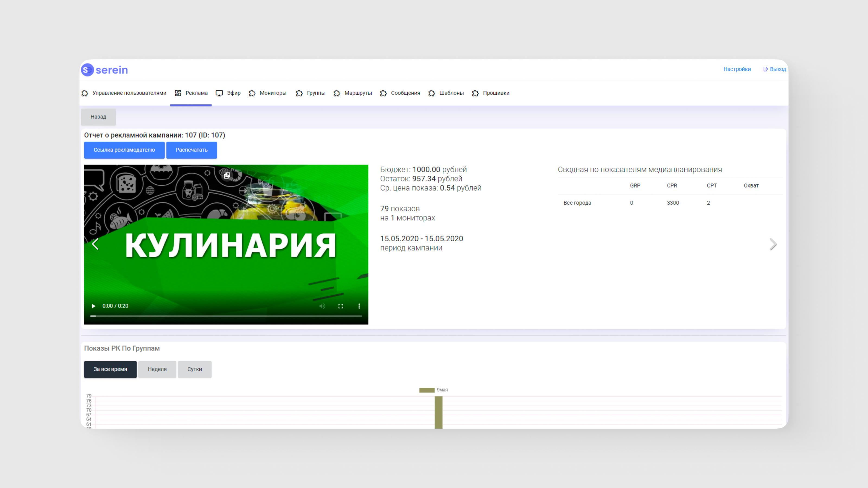Toggle the 9мая chart legend swatch
This screenshot has width=868, height=488.
coord(427,390)
